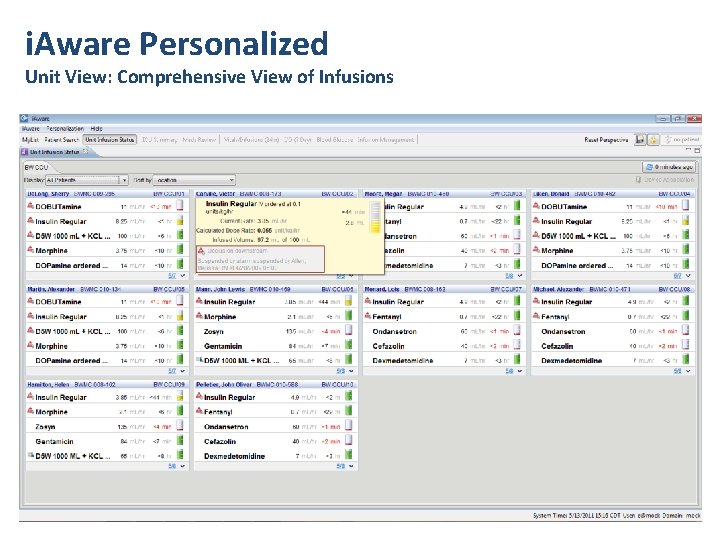
Task: Expand infusion list for Michael, Alexander
Action: point(688,371)
